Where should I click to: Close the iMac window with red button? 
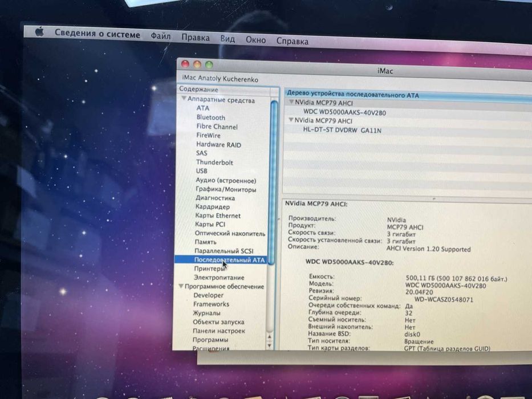185,64
